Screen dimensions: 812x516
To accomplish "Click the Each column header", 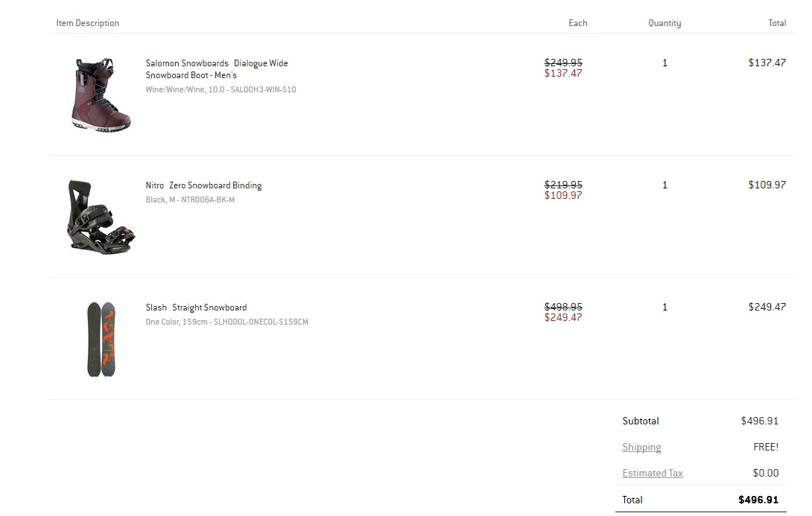I will (x=578, y=23).
